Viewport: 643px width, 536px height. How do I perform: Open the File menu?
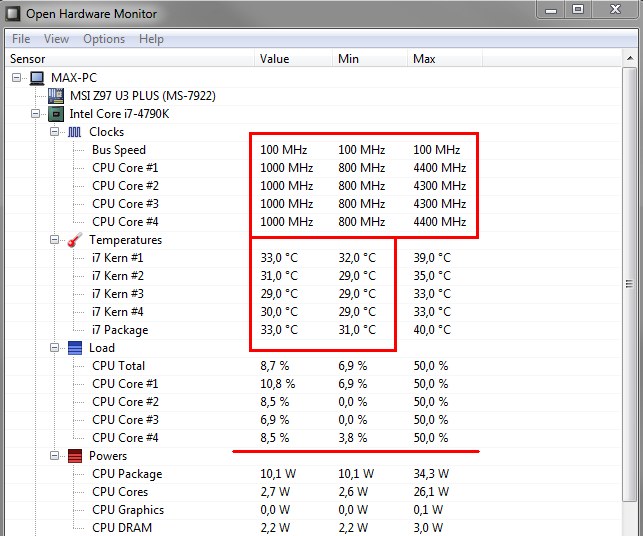[x=21, y=39]
